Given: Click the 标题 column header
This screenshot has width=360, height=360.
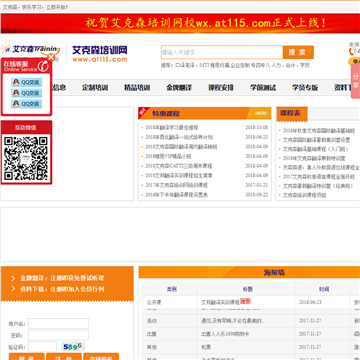Looking at the screenshot, I should [247, 289].
